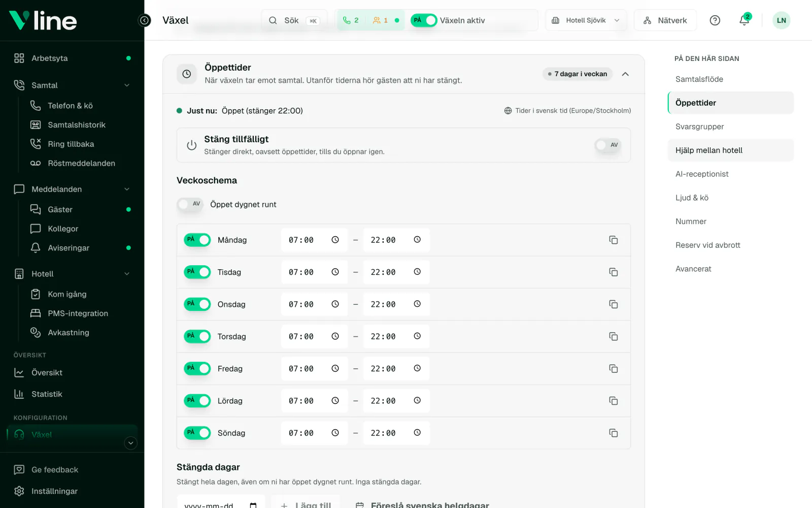This screenshot has width=812, height=508.
Task: Open the notifications bell
Action: point(744,20)
